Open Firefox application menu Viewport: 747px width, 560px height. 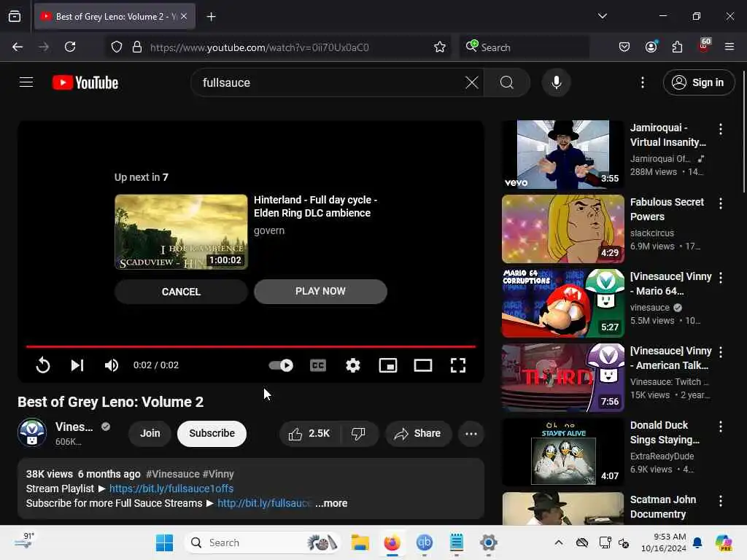(x=729, y=47)
